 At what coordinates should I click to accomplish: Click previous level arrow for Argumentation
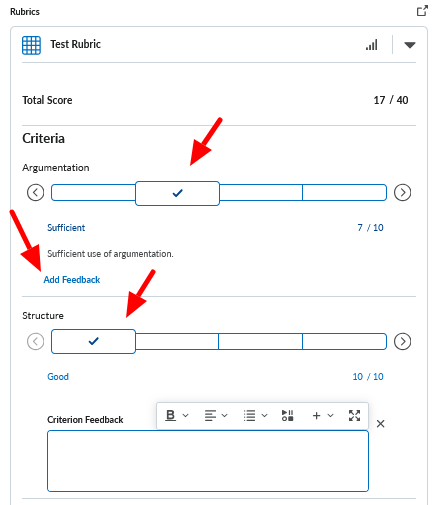point(36,192)
